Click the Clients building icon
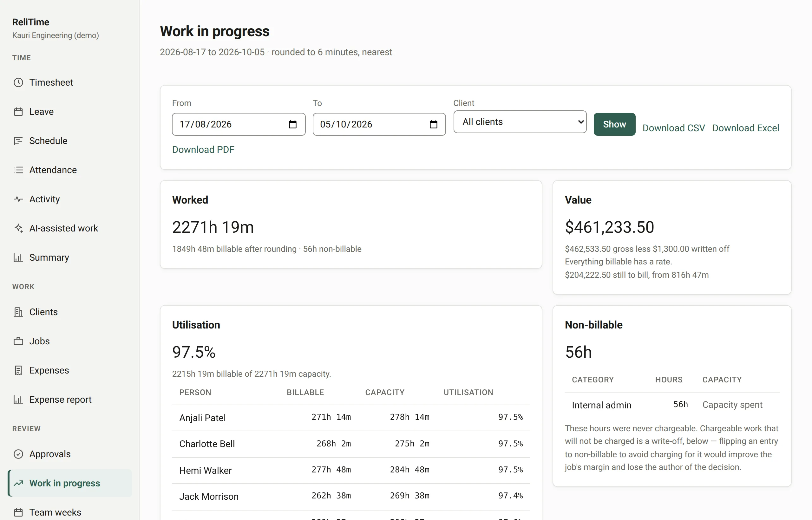Viewport: 812px width, 520px height. [18, 312]
